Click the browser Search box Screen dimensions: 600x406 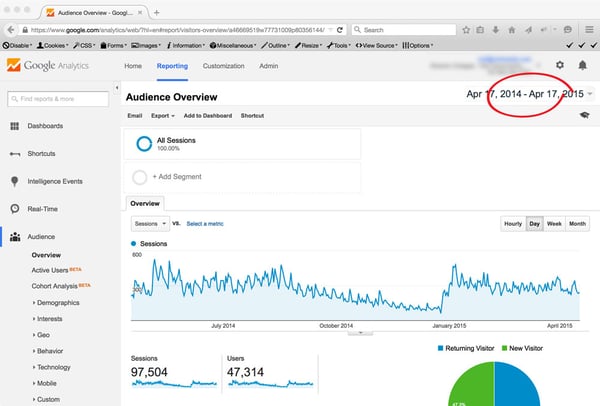[x=404, y=30]
